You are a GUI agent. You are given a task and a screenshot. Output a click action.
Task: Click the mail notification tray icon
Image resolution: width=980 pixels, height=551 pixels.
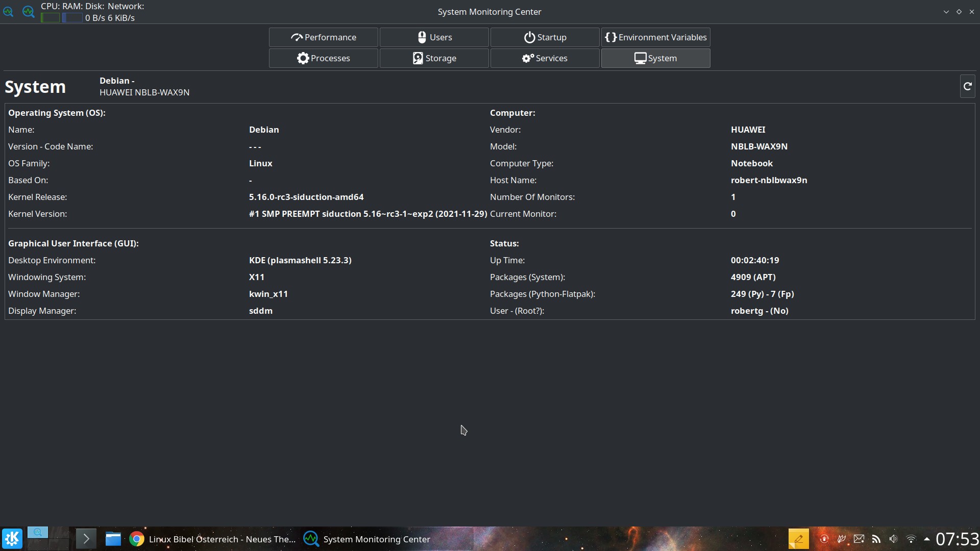[x=859, y=539]
